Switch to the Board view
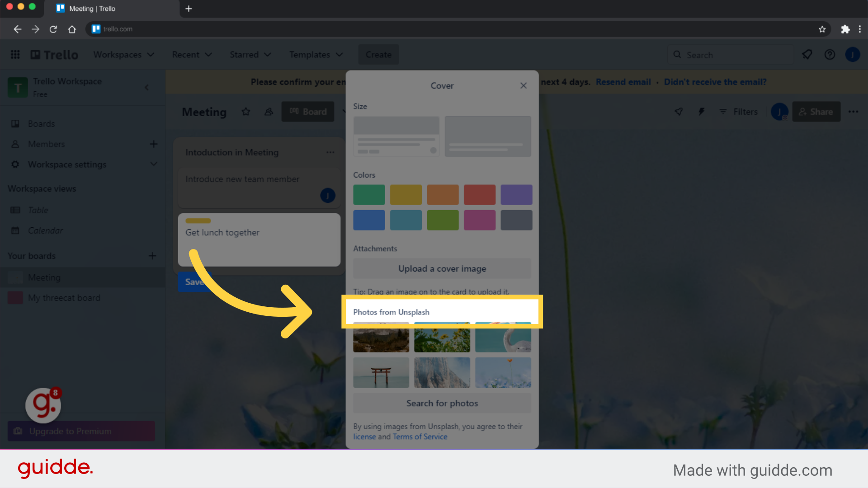This screenshot has height=488, width=868. 307,112
